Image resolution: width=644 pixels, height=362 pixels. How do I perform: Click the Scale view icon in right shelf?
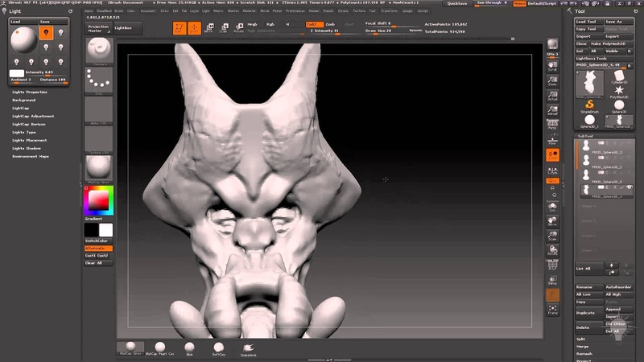tap(552, 236)
